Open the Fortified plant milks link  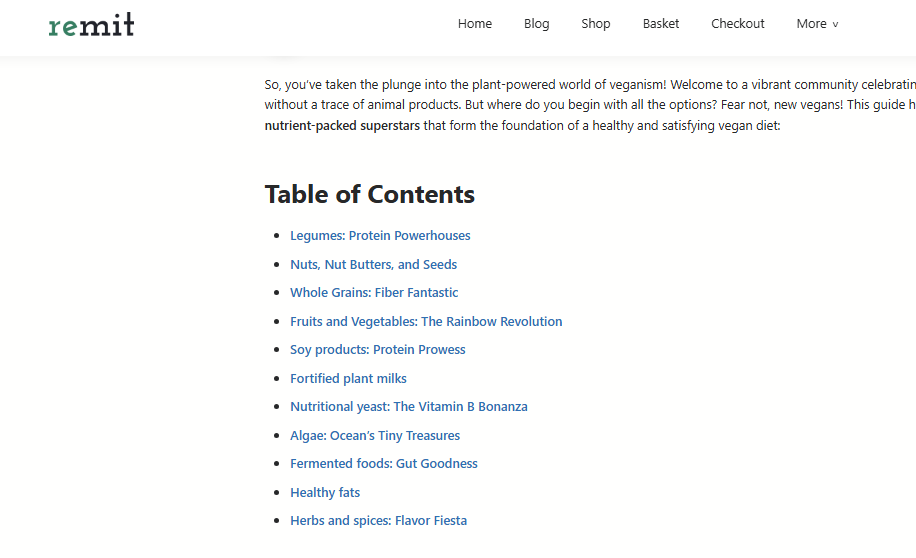348,379
